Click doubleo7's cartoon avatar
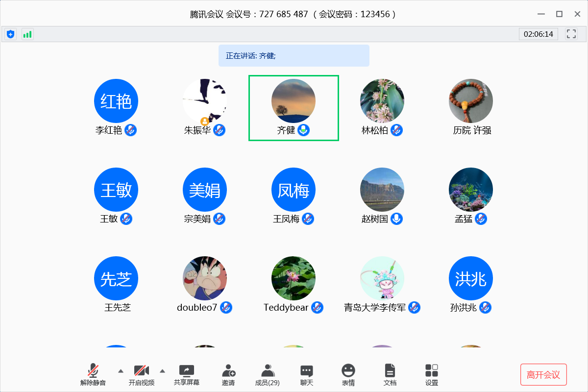The width and height of the screenshot is (588, 392). 205,278
